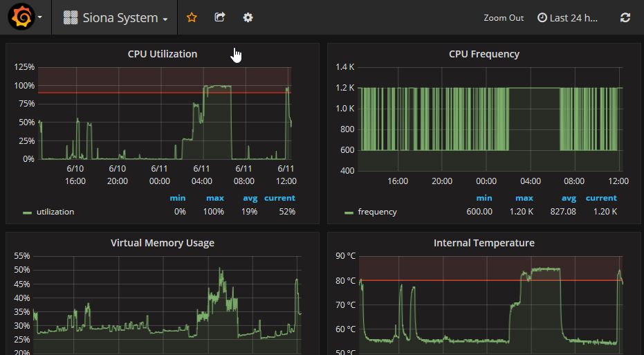Sort CPU Utilization legend by min column
This screenshot has width=644, height=355.
[177, 198]
